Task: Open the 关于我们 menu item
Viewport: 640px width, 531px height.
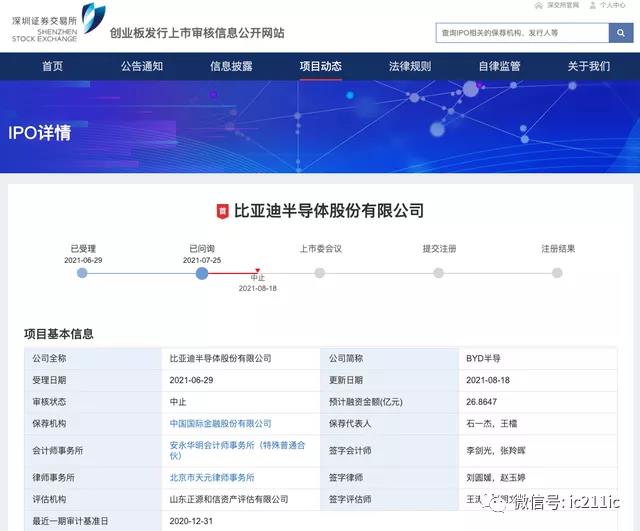Action: click(x=588, y=67)
